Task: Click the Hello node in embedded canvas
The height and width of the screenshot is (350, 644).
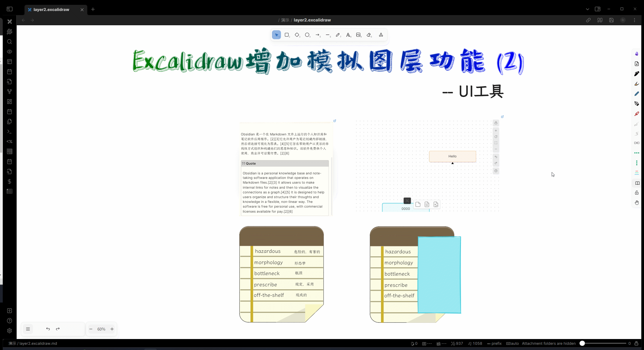Action: pyautogui.click(x=452, y=156)
